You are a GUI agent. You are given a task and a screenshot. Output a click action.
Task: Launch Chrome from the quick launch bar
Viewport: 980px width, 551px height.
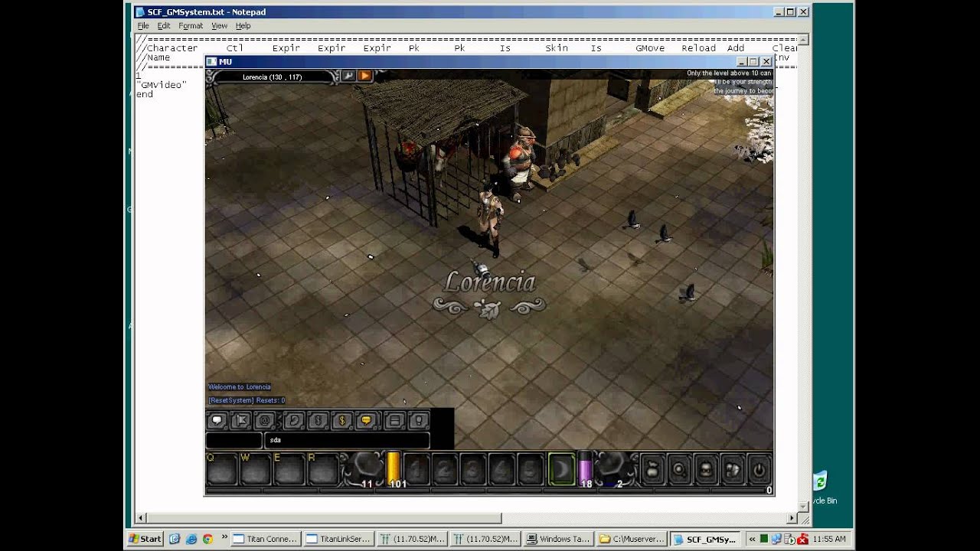tap(207, 539)
